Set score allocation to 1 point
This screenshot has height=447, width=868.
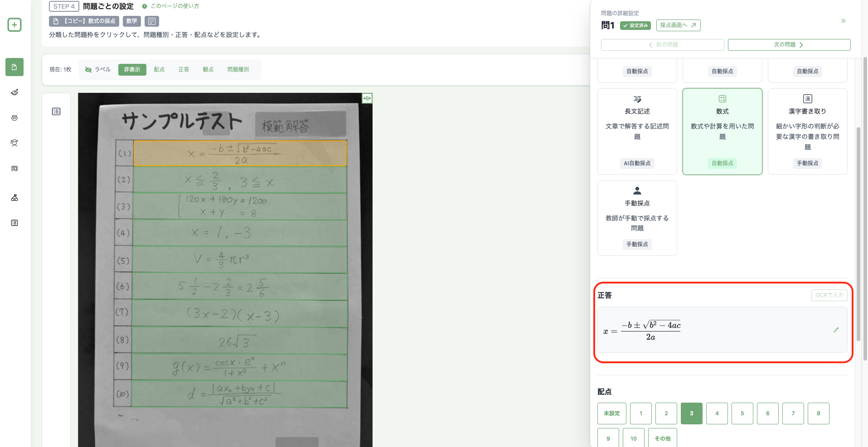(641, 413)
